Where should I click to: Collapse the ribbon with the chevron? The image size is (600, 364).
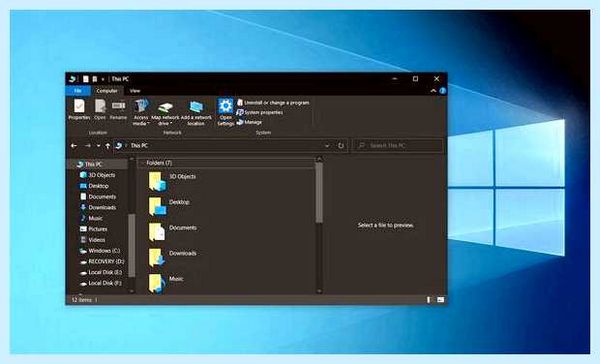[x=433, y=91]
